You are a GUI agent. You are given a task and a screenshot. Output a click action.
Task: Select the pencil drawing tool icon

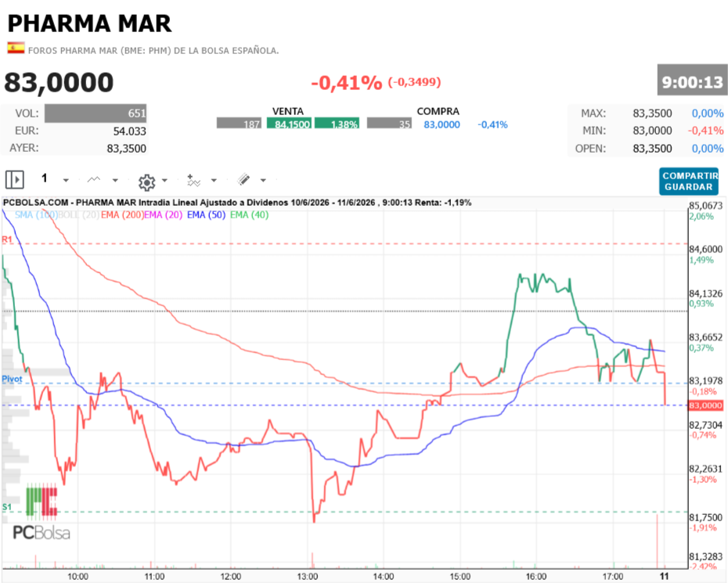pos(243,180)
